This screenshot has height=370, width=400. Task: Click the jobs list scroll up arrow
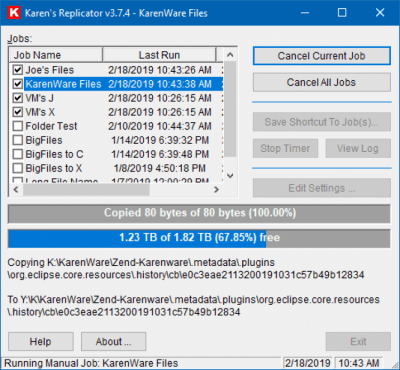tap(230, 55)
